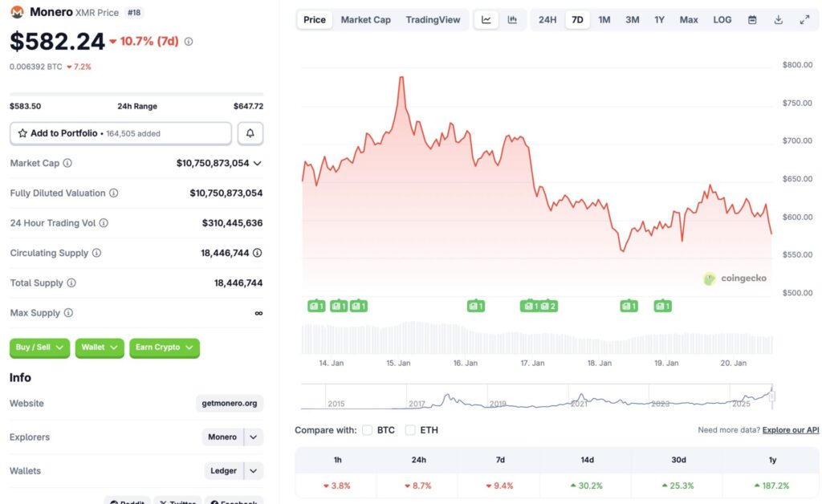This screenshot has width=822, height=504.
Task: Download the chart data
Action: pos(779,19)
